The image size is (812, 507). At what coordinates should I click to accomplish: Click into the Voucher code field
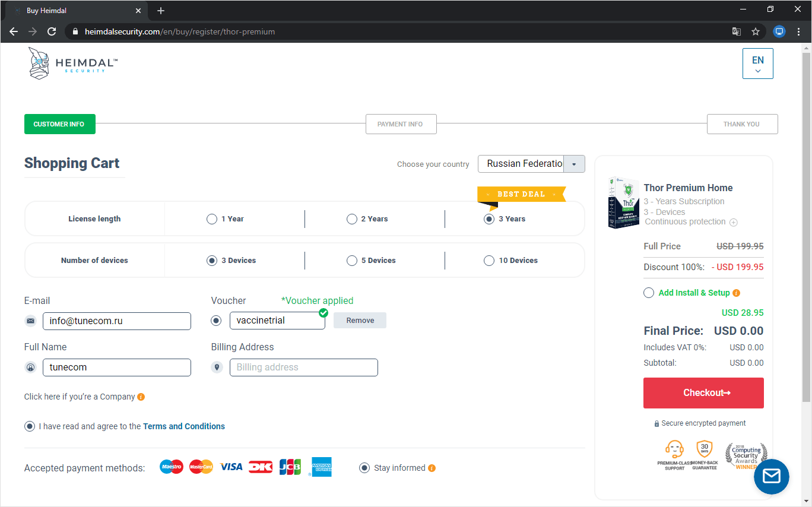[x=277, y=321]
